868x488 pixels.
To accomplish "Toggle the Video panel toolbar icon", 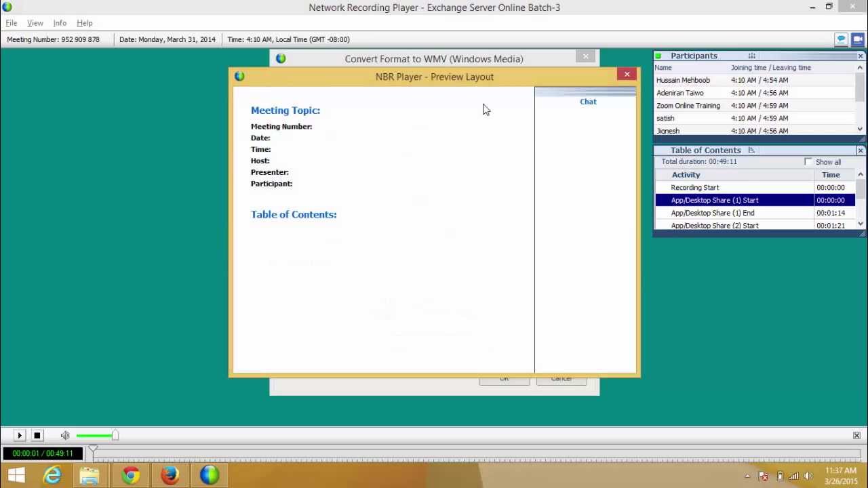I will click(x=857, y=39).
